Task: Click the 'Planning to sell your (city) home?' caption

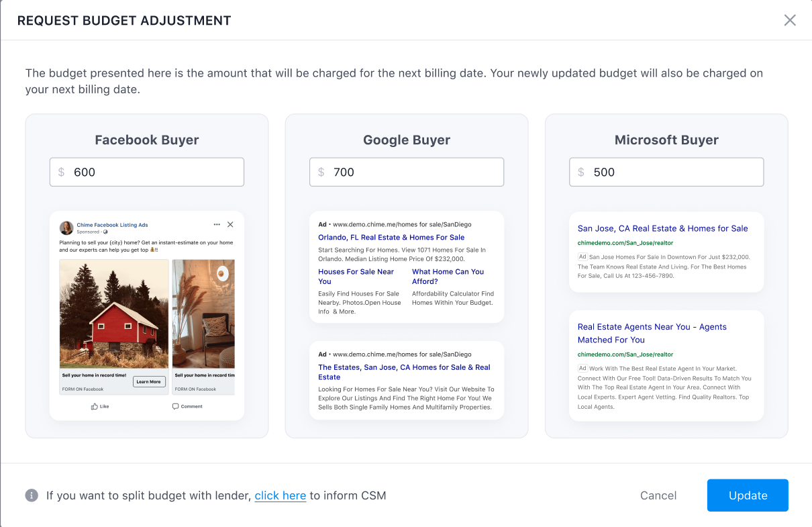Action: click(146, 245)
